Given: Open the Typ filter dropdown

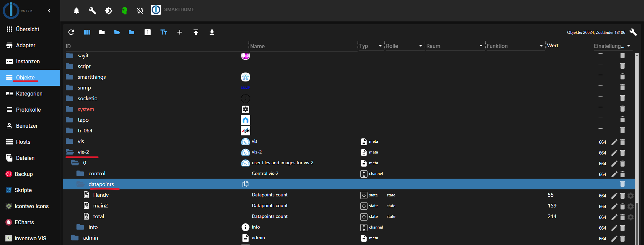Looking at the screenshot, I should click(x=380, y=46).
